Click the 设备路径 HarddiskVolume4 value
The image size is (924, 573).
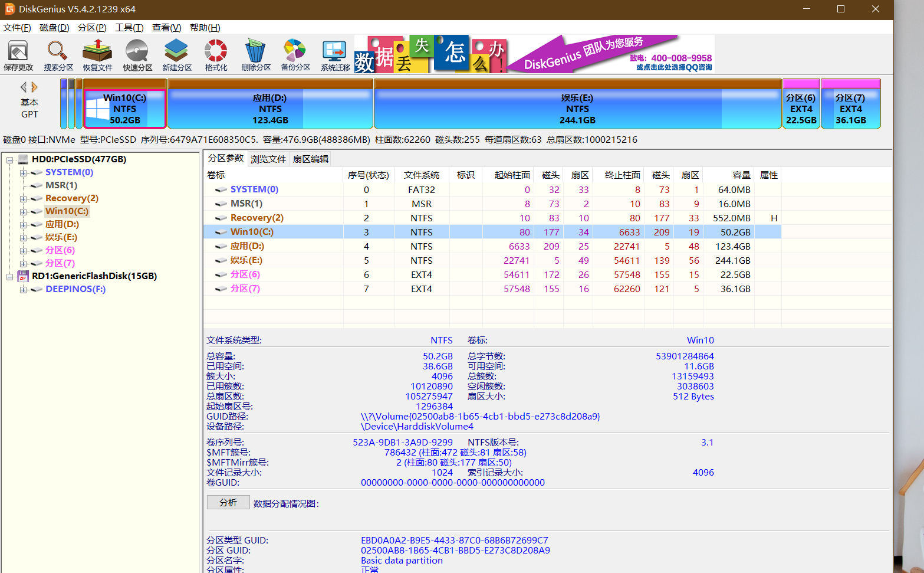pyautogui.click(x=417, y=427)
